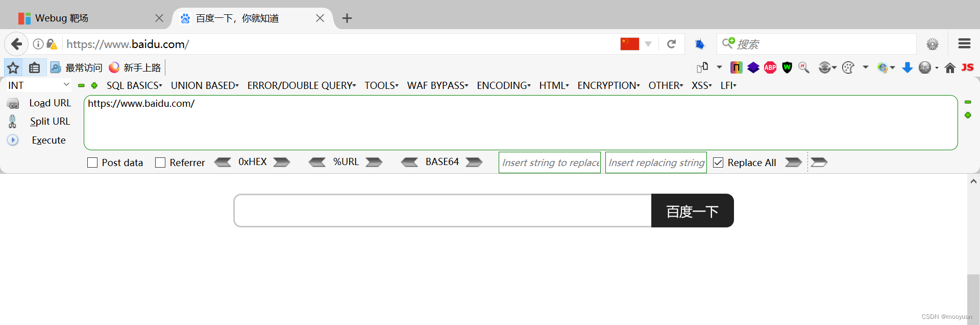Expand the WAF BYPASS menu
This screenshot has height=325, width=980.
pyautogui.click(x=437, y=85)
